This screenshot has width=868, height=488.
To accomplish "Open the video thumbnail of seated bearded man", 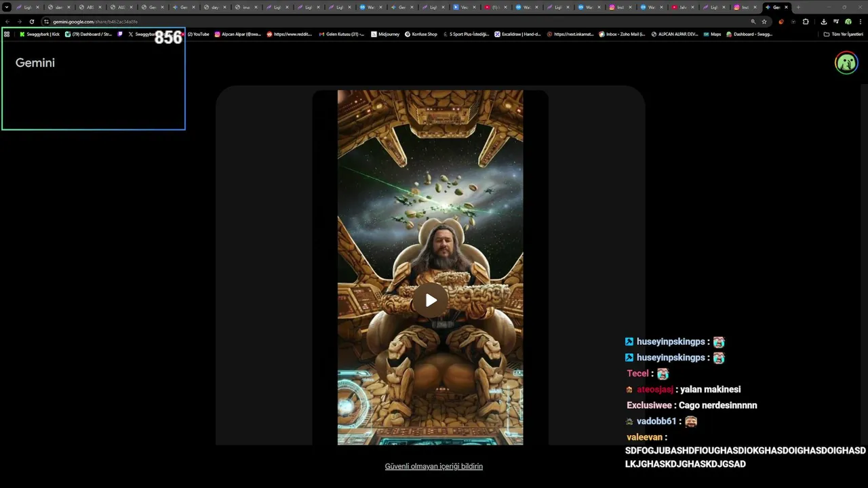I will 430,267.
